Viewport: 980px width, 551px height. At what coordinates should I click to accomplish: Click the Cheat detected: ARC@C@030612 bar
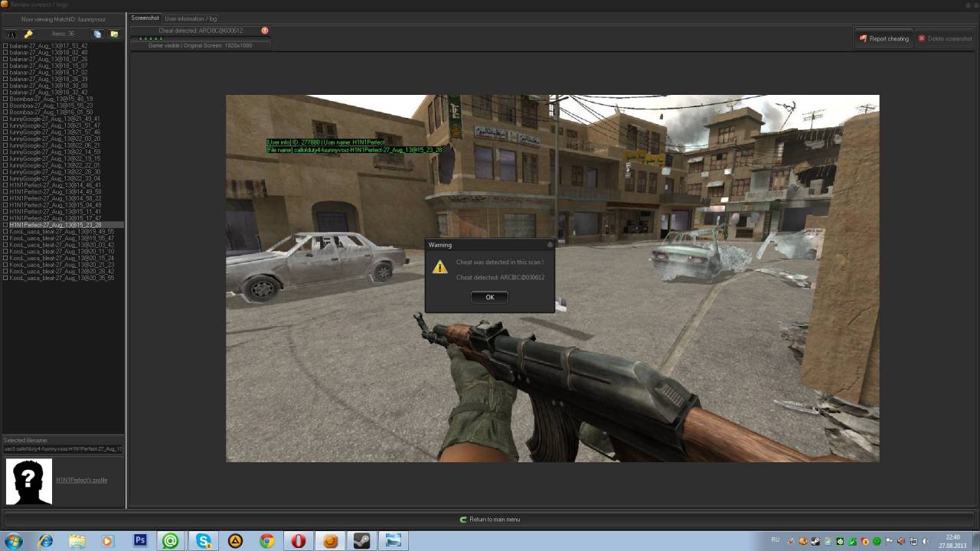(x=201, y=31)
